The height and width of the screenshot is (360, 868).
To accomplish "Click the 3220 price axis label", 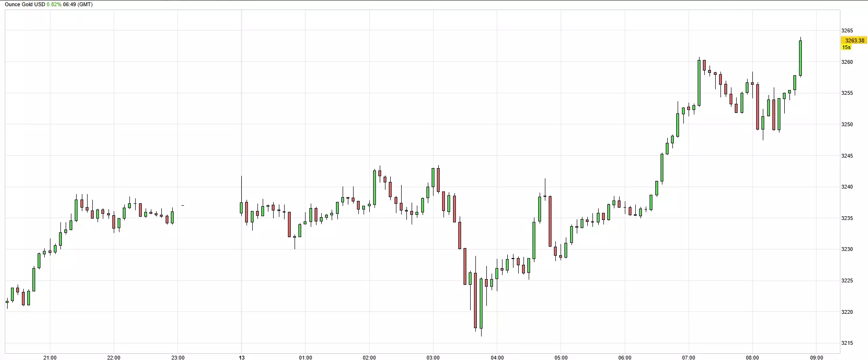I will coord(847,312).
